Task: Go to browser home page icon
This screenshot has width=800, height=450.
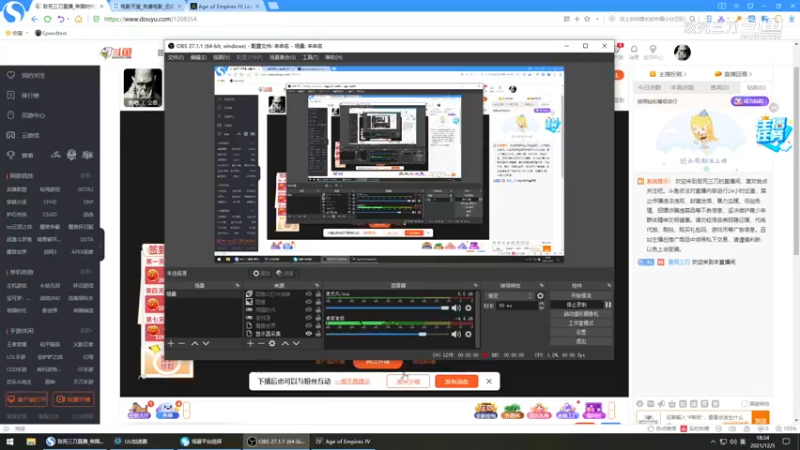Action: tap(78, 19)
